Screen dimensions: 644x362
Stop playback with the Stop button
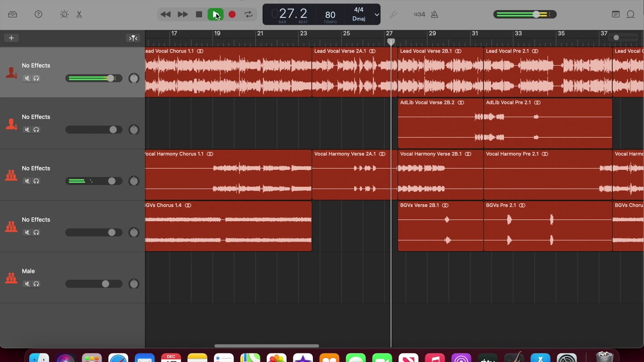[x=199, y=15]
